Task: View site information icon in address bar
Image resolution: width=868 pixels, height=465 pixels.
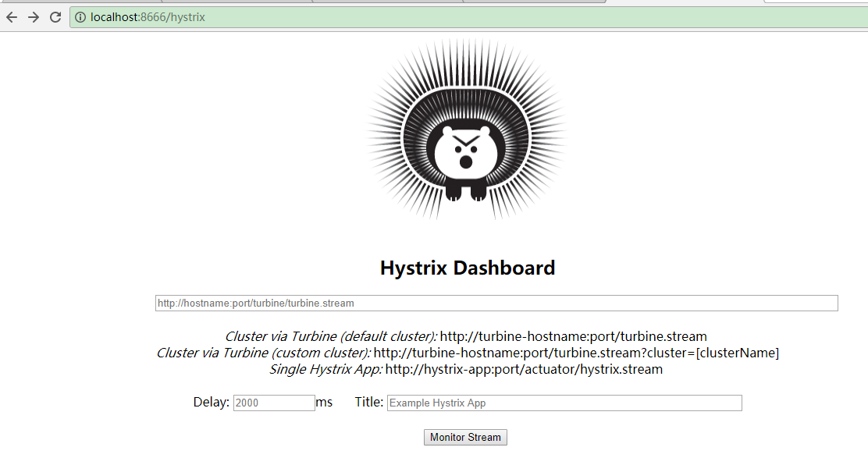Action: 80,17
